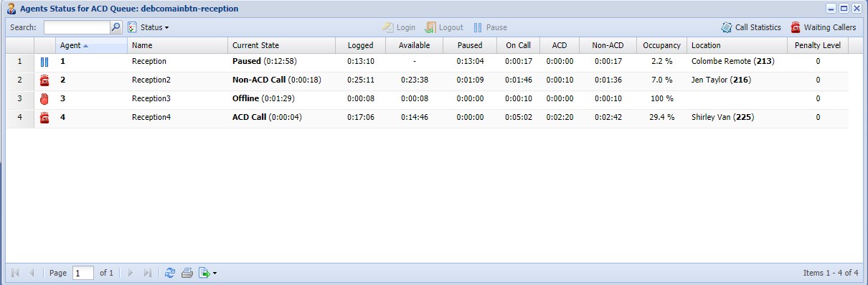Screen dimensions: 868x285
Task: Sort by the Name column header
Action: (x=177, y=45)
